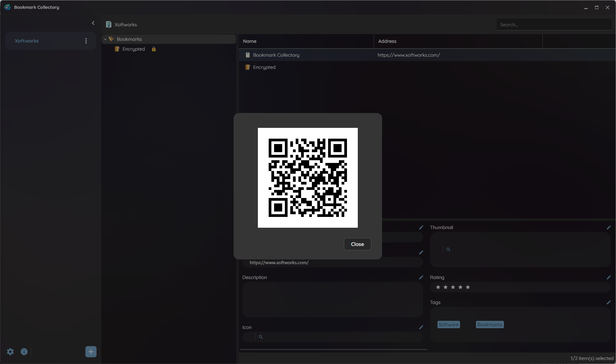Open the info/about icon
Screen dimensions: 616x364
point(24,352)
